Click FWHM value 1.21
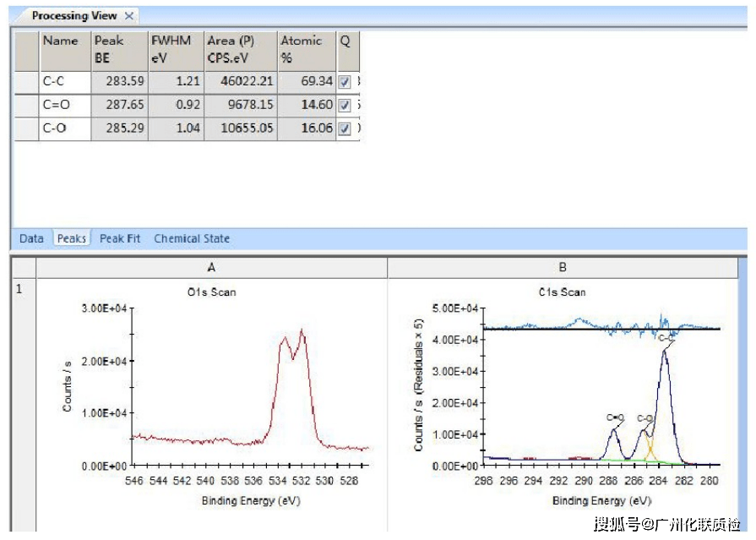 point(176,82)
